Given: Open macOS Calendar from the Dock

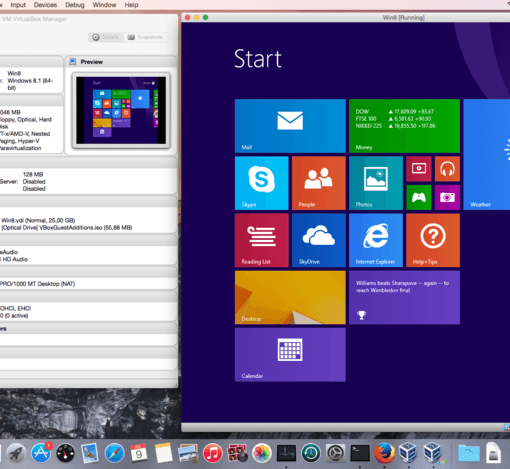Looking at the screenshot, I should (x=139, y=453).
